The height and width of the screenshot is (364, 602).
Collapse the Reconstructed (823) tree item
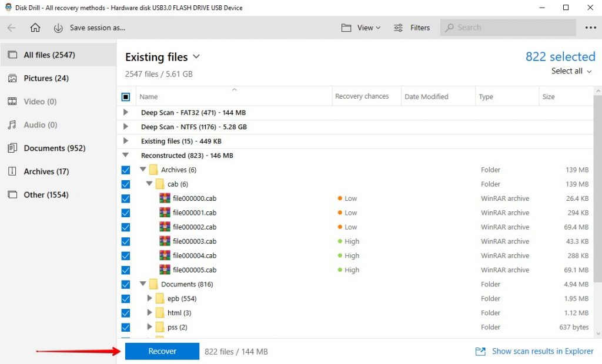[125, 156]
